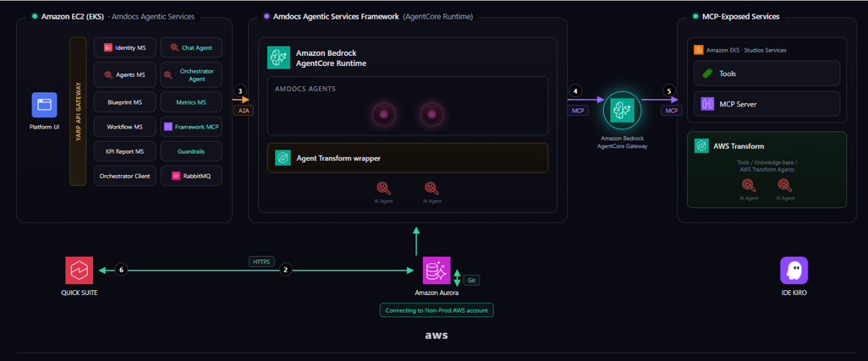The height and width of the screenshot is (361, 868).
Task: Click the Tools / Knowledge base description text
Action: click(x=766, y=166)
